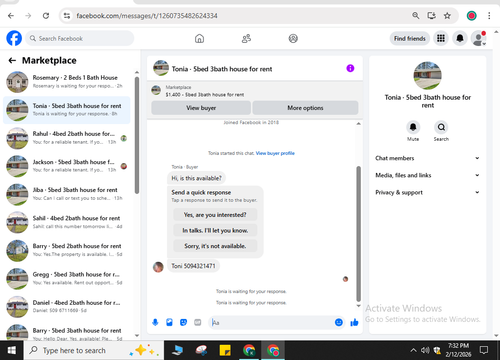
Task: Click the chat messages vertical scrollbar
Action: (358, 233)
